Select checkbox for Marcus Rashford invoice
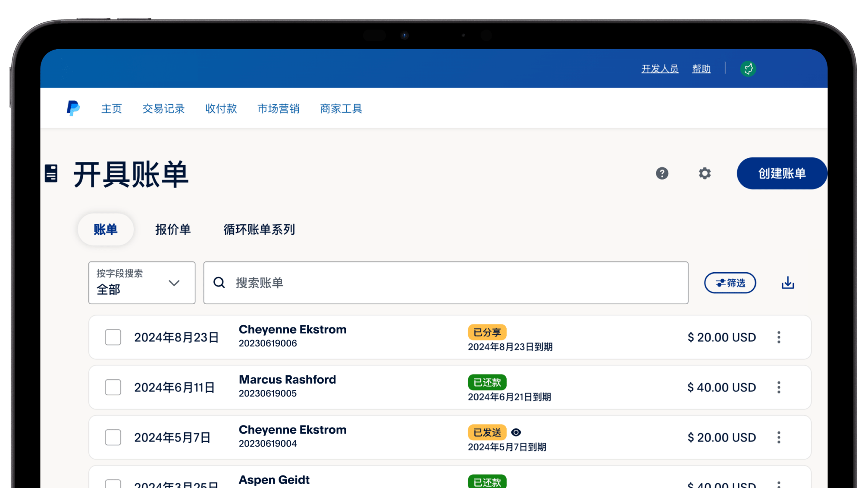Viewport: 868px width, 488px height. [113, 387]
